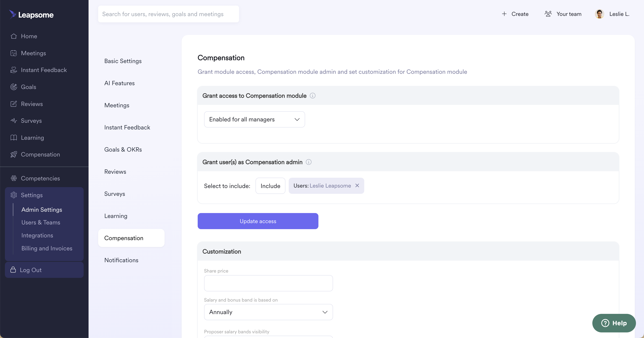
Task: Click the Competencies spider-chart icon
Action: tap(14, 178)
